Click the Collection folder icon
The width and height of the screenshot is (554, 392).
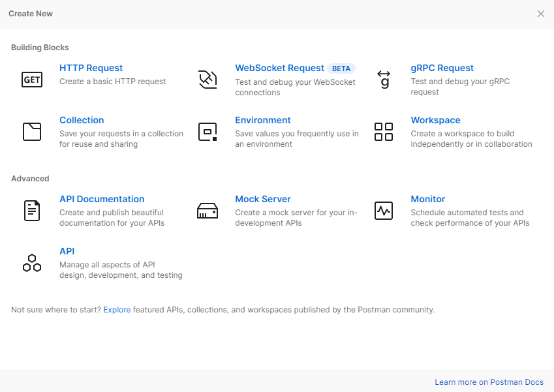[32, 132]
